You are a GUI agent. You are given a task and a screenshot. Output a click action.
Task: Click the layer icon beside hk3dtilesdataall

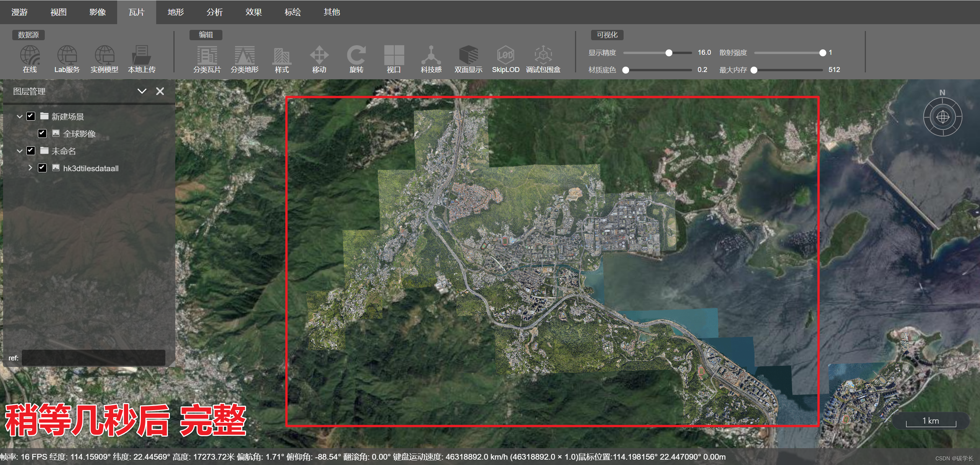click(x=56, y=168)
